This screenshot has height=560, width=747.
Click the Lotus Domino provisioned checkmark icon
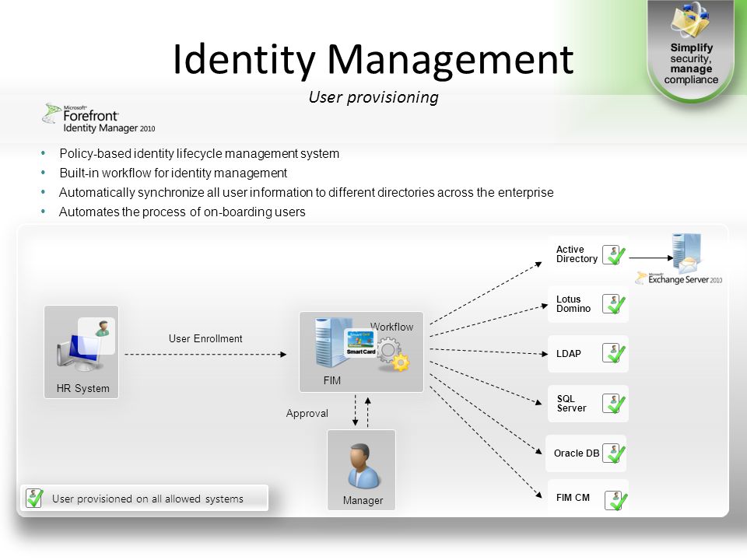point(614,304)
